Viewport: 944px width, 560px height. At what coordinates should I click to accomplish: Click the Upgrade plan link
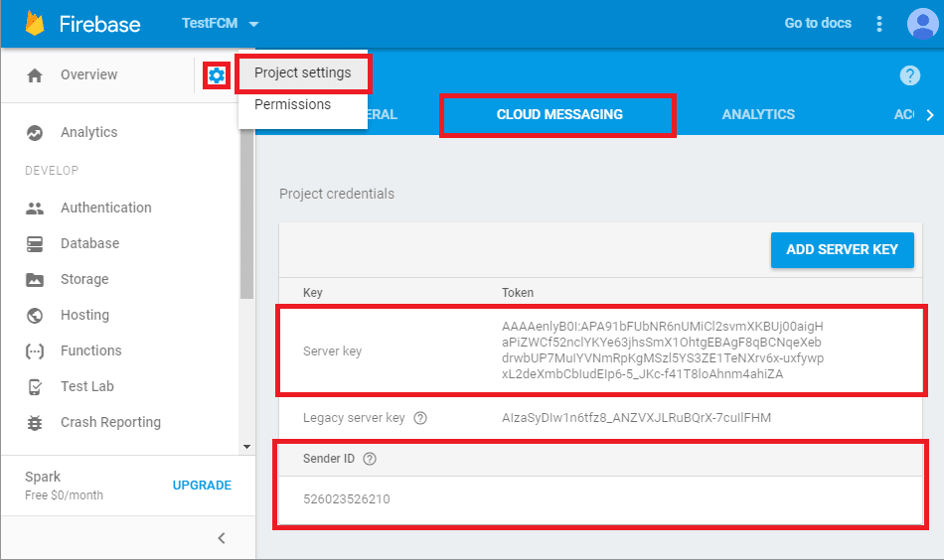click(202, 486)
